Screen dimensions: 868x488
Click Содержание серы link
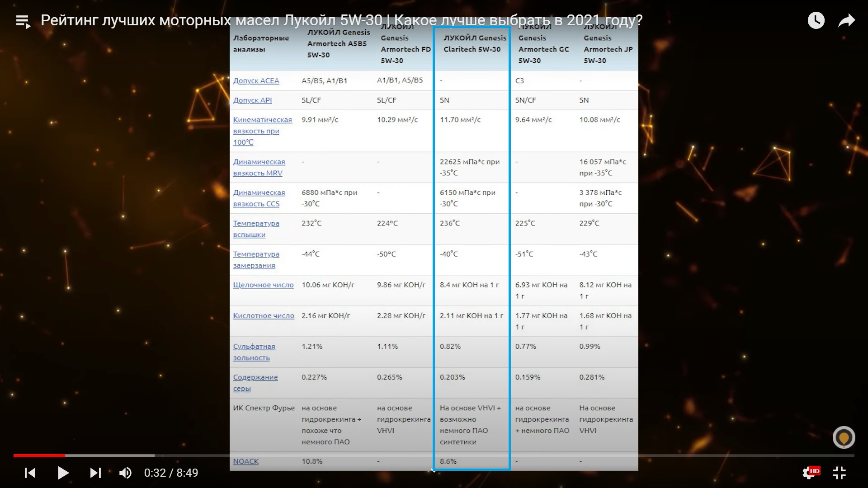tap(255, 383)
